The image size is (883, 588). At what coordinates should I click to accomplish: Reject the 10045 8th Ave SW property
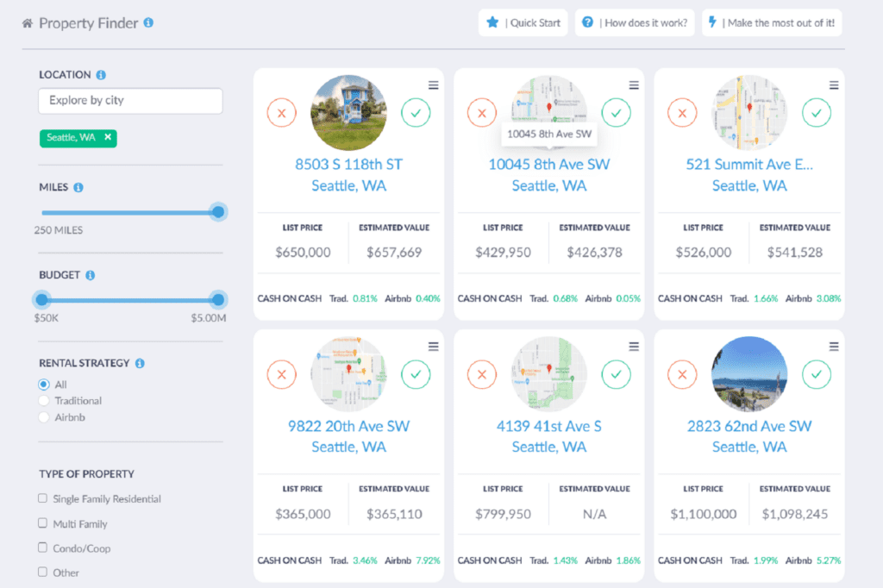pyautogui.click(x=481, y=112)
